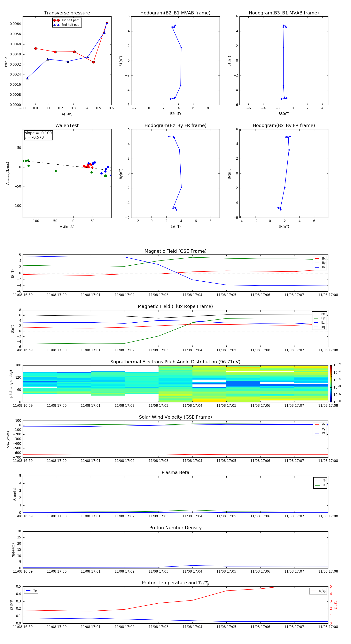The image size is (351, 644).
Task: Click '10^-26' color bar label
Action: (337, 365)
